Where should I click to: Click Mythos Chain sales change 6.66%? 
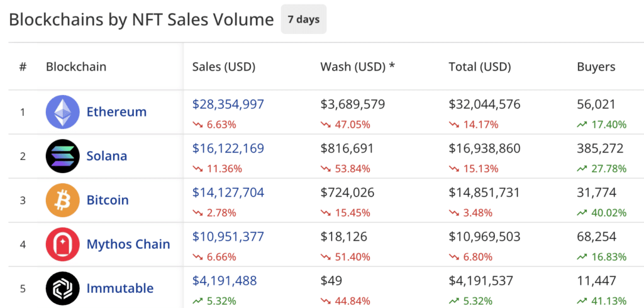(x=214, y=257)
